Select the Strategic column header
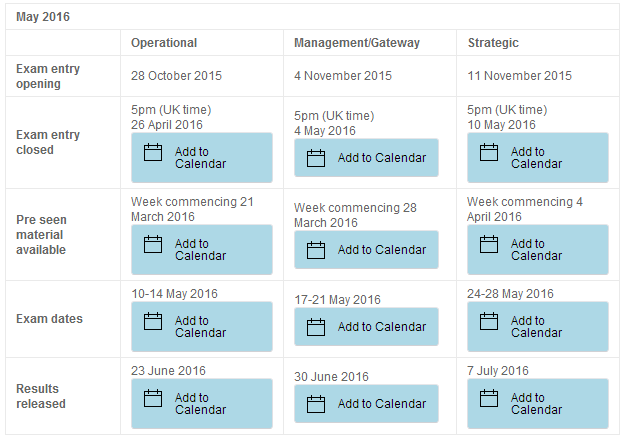Image resolution: width=628 pixels, height=439 pixels. (x=493, y=43)
